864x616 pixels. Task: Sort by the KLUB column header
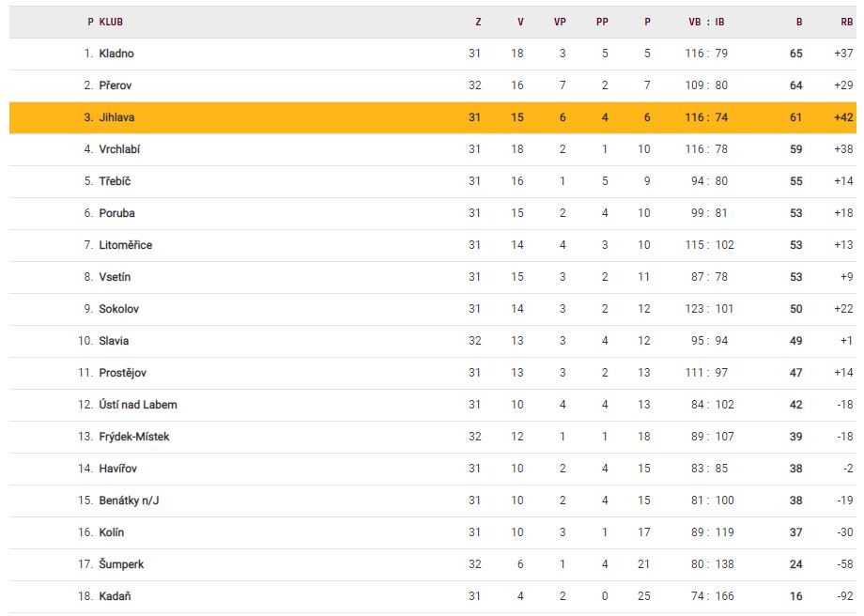[x=111, y=22]
